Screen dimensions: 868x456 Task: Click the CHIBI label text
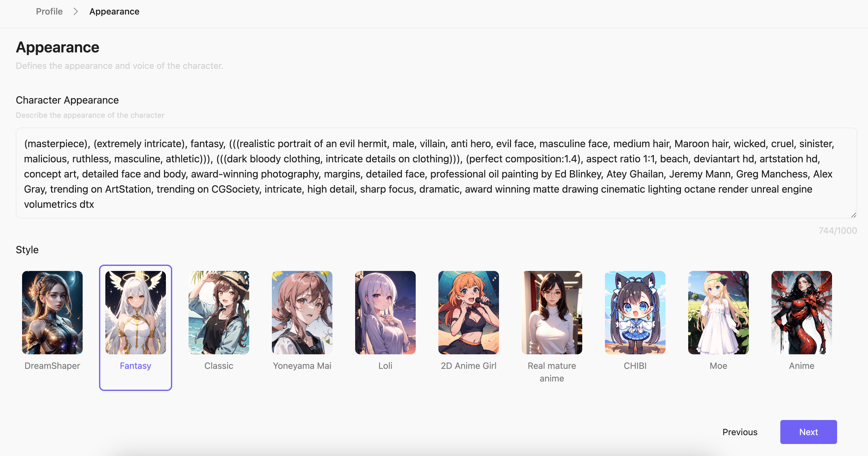(x=635, y=366)
